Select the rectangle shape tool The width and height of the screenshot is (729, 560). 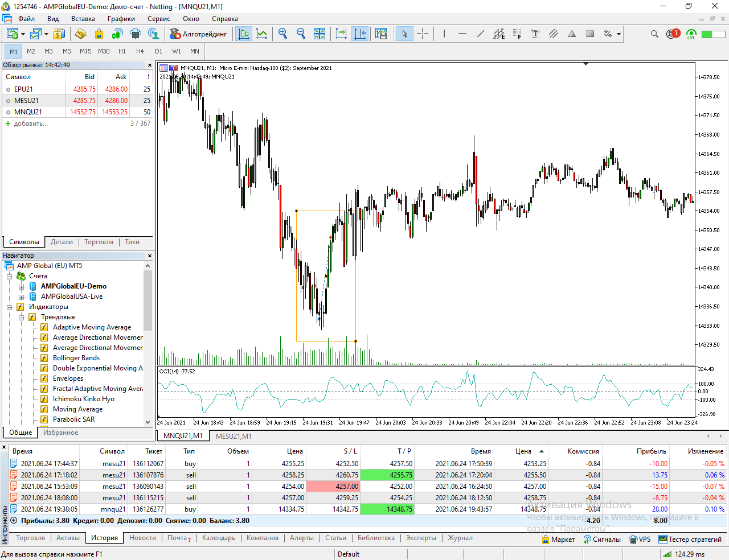[590, 34]
